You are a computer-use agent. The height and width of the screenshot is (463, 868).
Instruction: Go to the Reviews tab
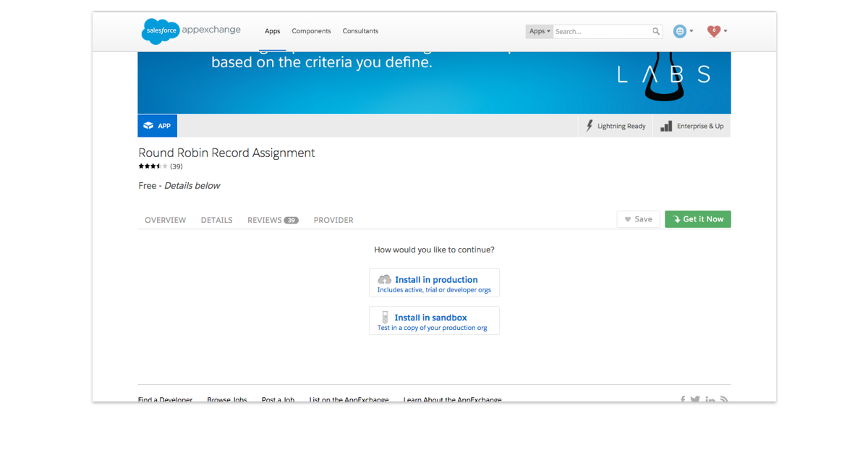[272, 220]
